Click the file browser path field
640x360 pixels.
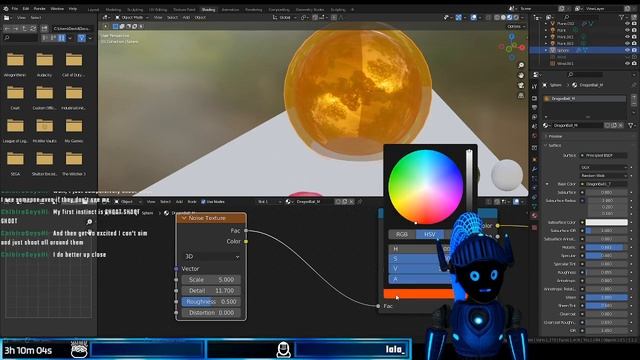pos(72,29)
